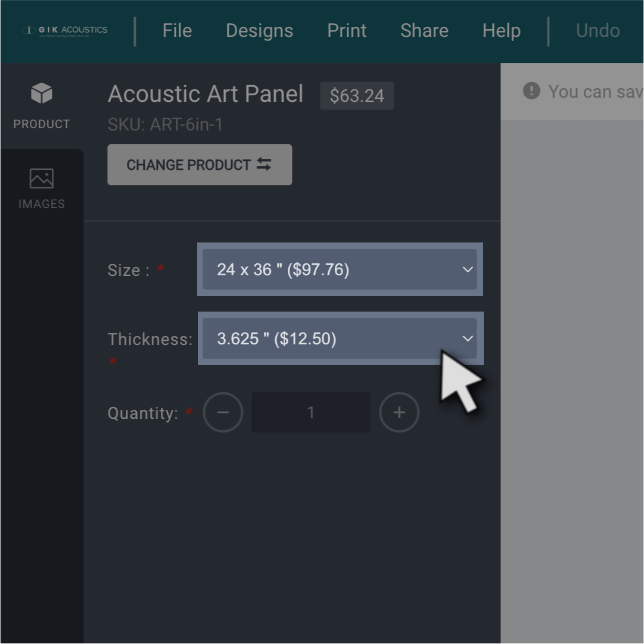Viewport: 644px width, 644px height.
Task: Click the quantity input field
Action: click(x=311, y=412)
